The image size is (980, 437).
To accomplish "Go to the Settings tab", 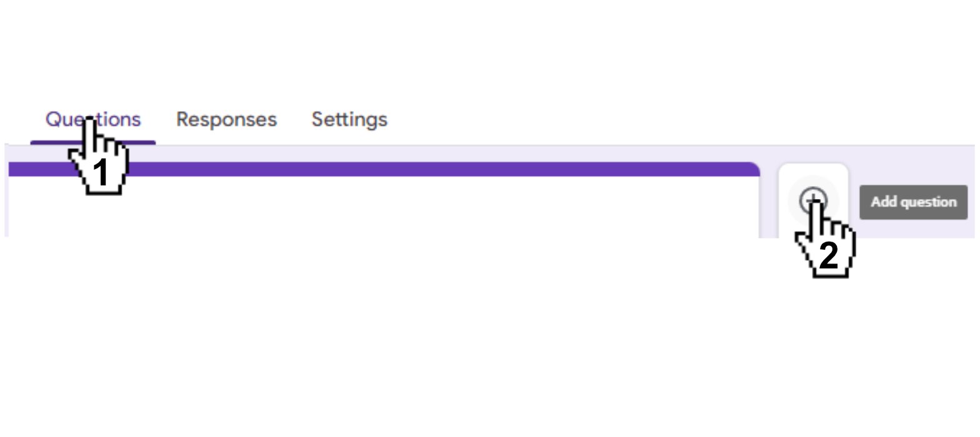I will pyautogui.click(x=349, y=120).
